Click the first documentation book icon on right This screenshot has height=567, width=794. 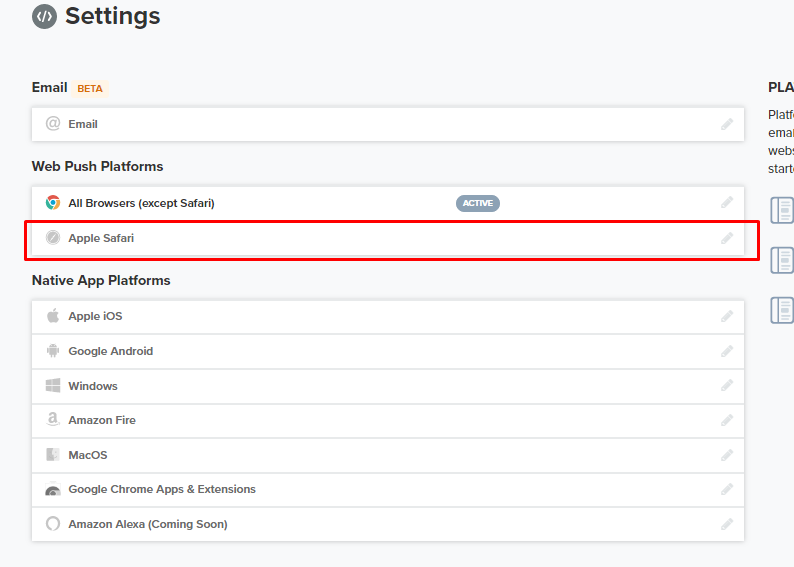[782, 210]
